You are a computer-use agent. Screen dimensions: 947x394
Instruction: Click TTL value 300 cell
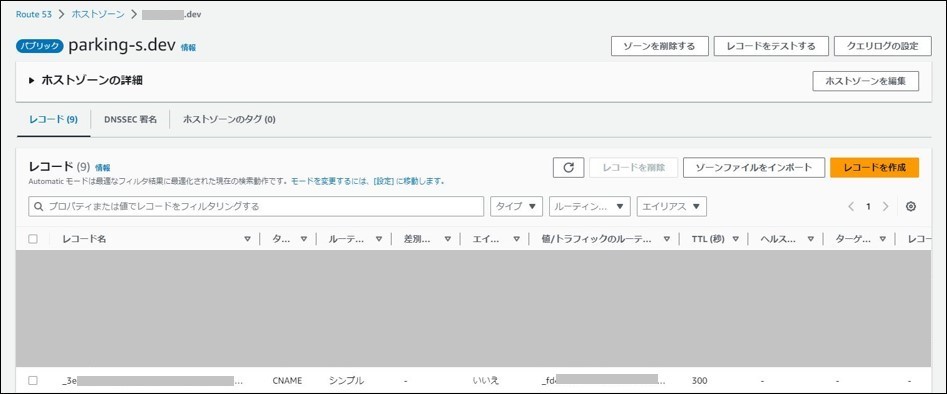(699, 381)
